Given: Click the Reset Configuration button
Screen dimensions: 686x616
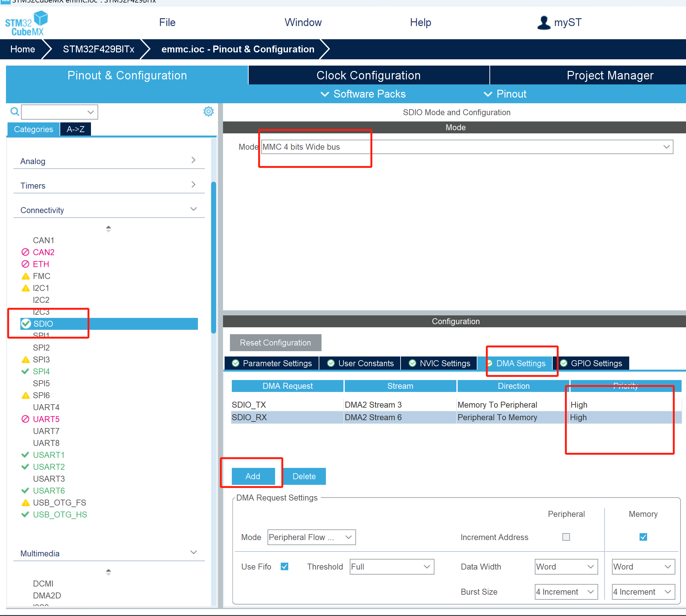Looking at the screenshot, I should click(x=275, y=343).
